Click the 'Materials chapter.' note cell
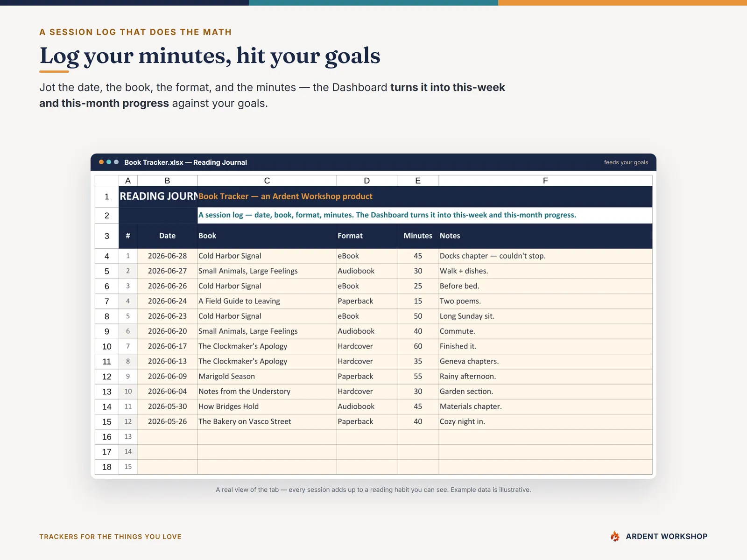The height and width of the screenshot is (560, 747). [x=545, y=406]
